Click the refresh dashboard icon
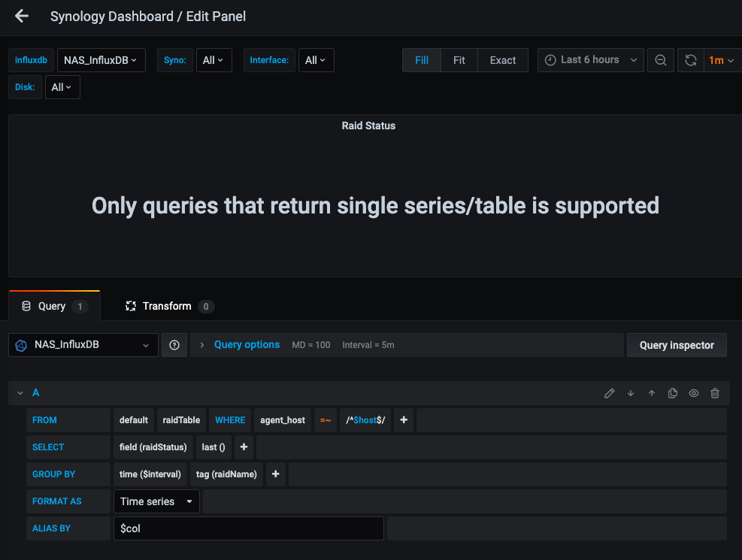The height and width of the screenshot is (560, 742). 691,60
